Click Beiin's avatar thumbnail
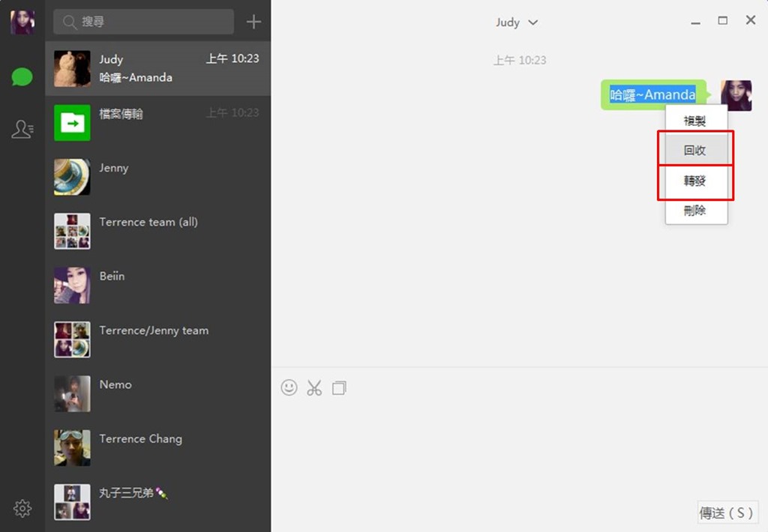This screenshot has width=768, height=532. click(72, 285)
